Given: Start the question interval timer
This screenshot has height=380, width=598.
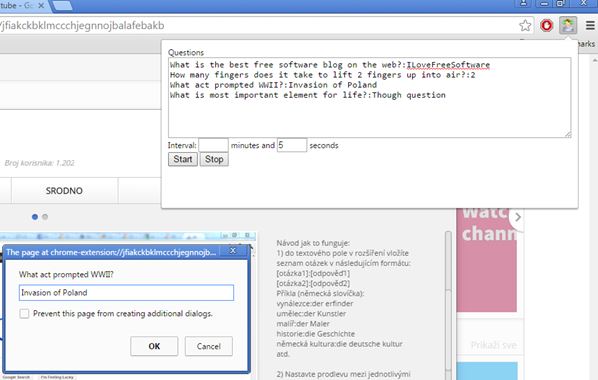Looking at the screenshot, I should [183, 159].
